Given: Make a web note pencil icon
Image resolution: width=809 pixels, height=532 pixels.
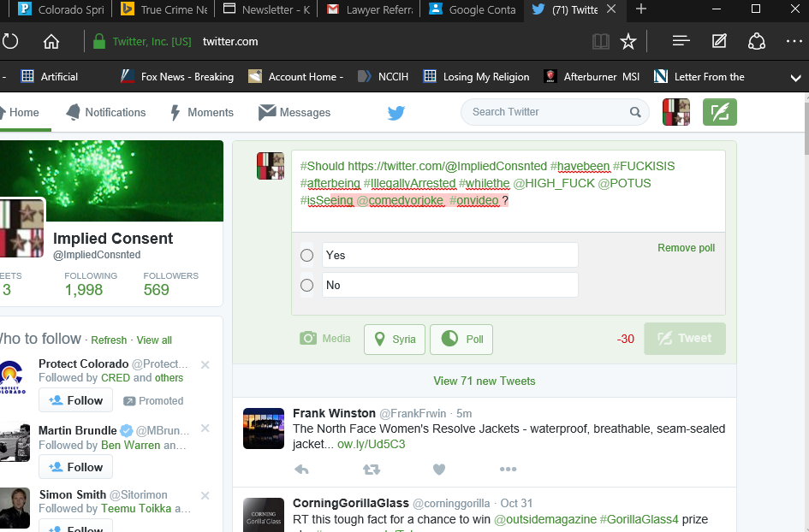Looking at the screenshot, I should 719,41.
